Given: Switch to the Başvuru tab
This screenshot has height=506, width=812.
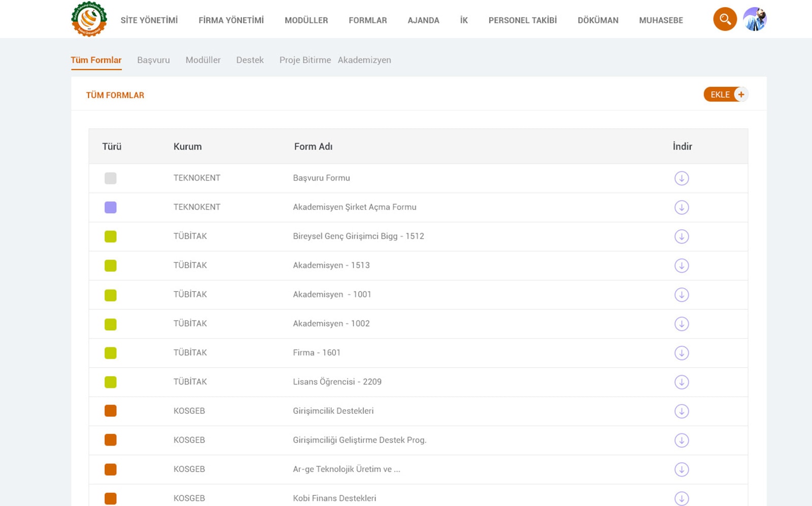Looking at the screenshot, I should click(x=153, y=60).
